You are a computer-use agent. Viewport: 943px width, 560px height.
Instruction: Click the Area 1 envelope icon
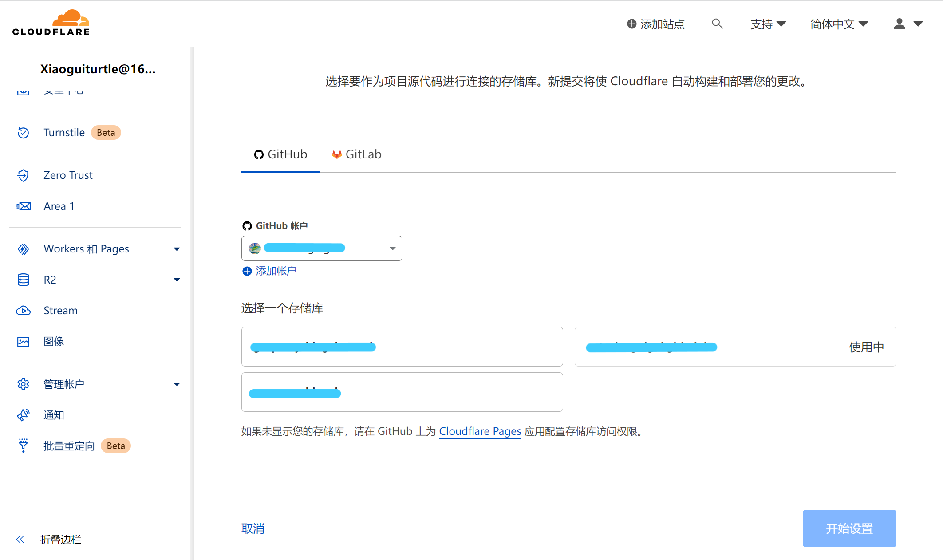click(x=23, y=206)
